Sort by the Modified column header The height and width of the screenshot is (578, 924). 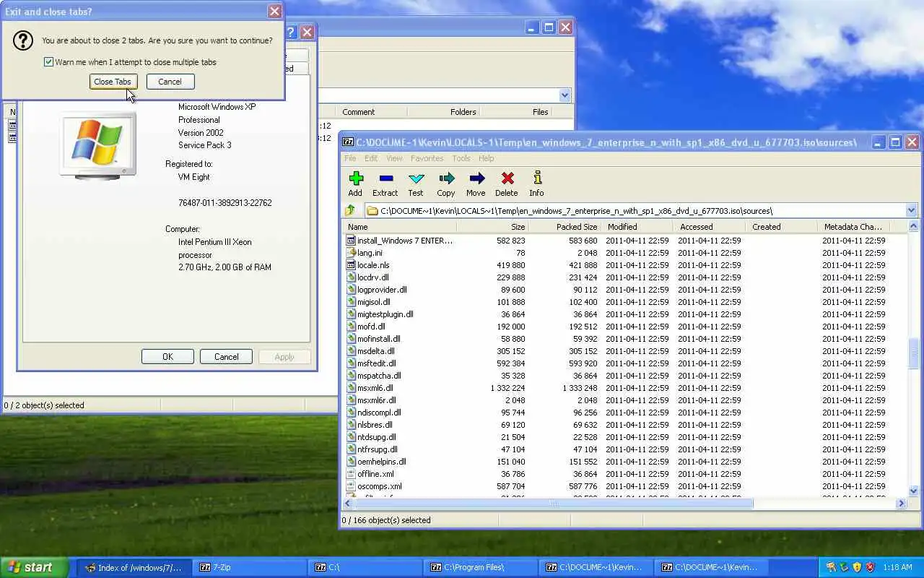click(x=638, y=227)
